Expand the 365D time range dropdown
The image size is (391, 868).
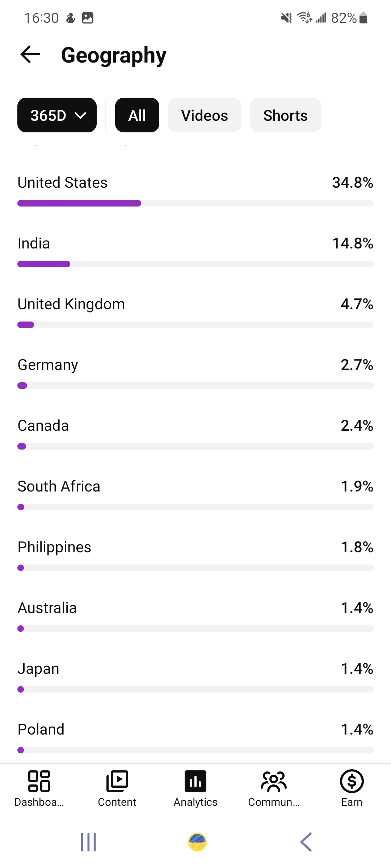(57, 115)
